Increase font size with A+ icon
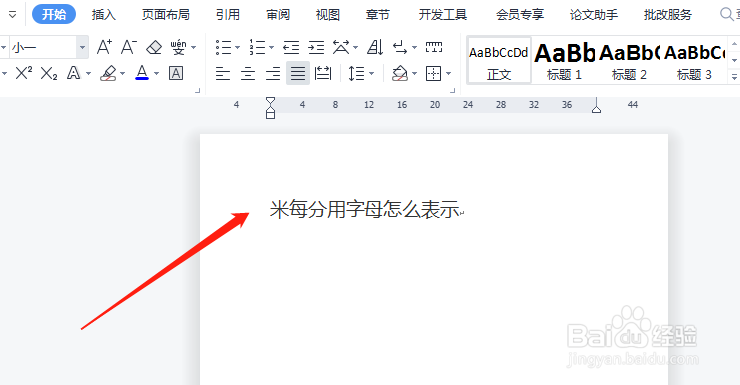The height and width of the screenshot is (385, 740). coord(104,47)
